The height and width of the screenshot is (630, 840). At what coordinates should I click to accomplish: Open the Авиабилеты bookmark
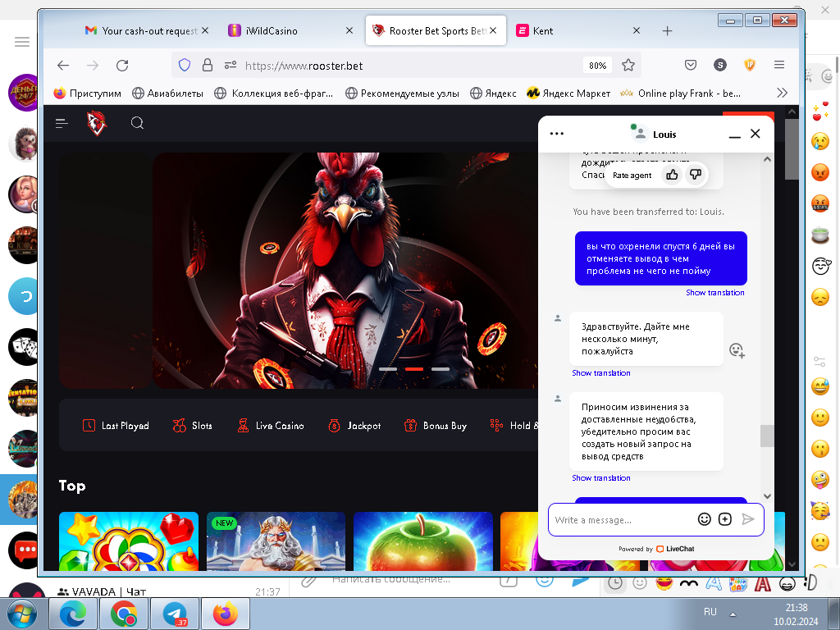(x=167, y=94)
